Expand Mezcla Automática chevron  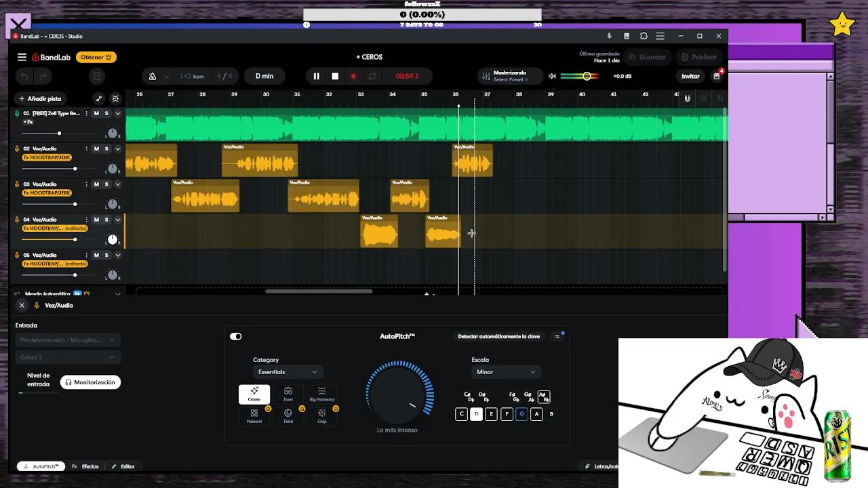[x=117, y=294]
